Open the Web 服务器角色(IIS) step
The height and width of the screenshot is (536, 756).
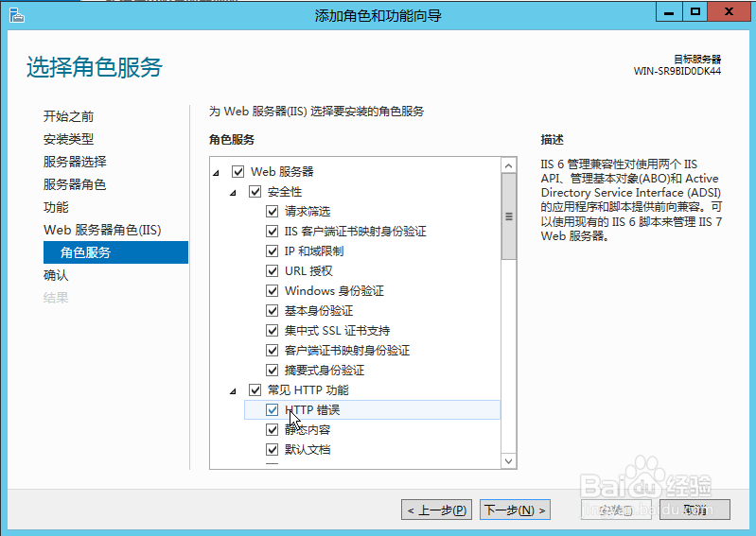click(102, 230)
